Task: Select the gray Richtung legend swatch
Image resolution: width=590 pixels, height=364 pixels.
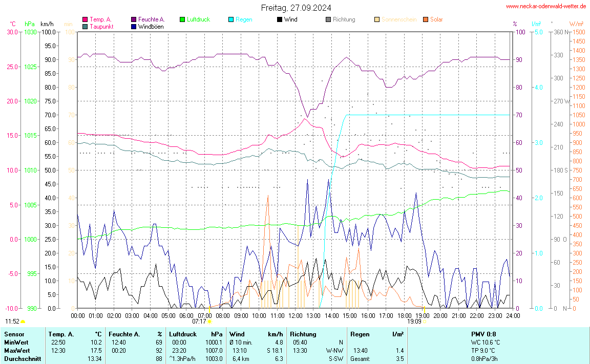Action: tap(328, 19)
